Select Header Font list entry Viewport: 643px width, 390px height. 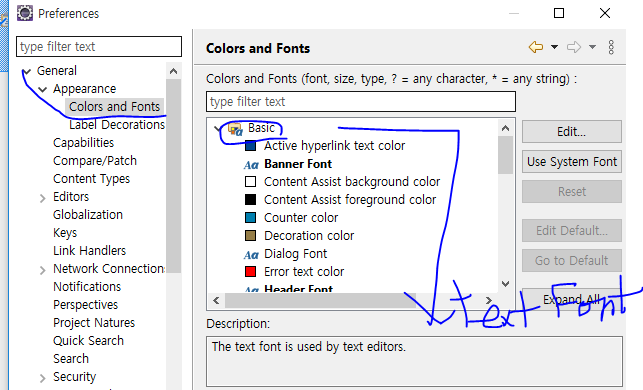tap(299, 288)
